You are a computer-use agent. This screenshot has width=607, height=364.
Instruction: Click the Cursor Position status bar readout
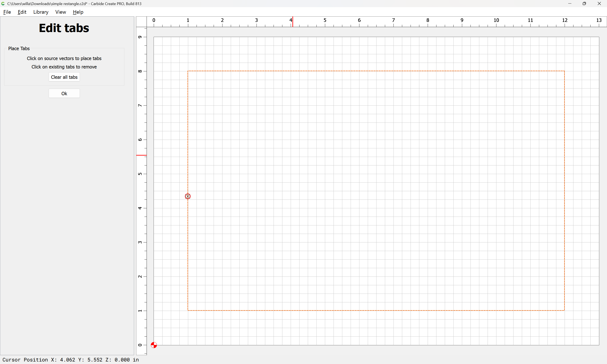tap(71, 360)
